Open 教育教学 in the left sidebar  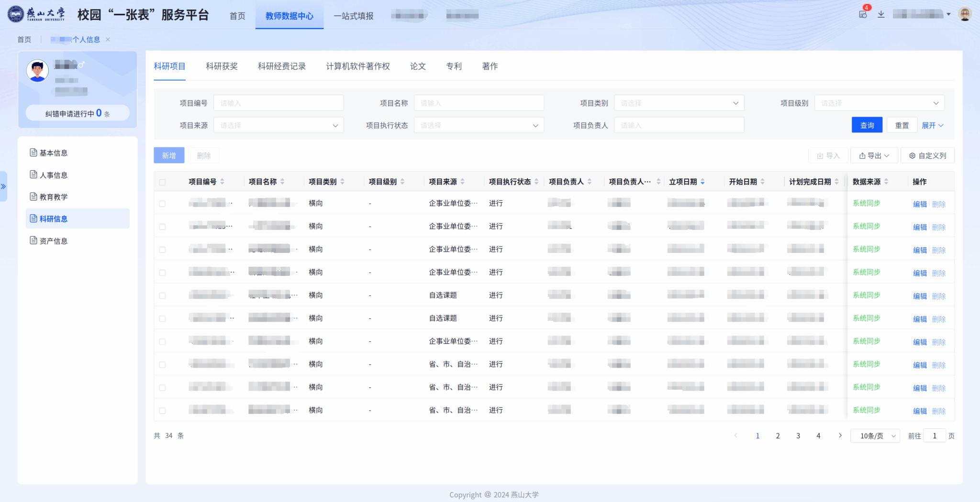(54, 197)
